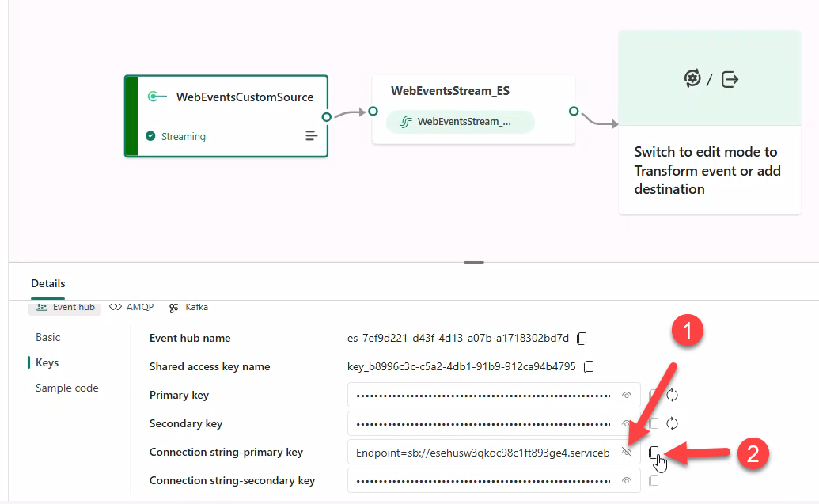Open the Details tab

[x=47, y=283]
